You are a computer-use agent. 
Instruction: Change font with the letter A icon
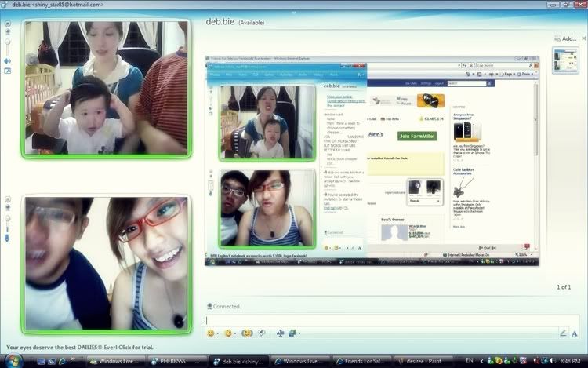tap(575, 333)
